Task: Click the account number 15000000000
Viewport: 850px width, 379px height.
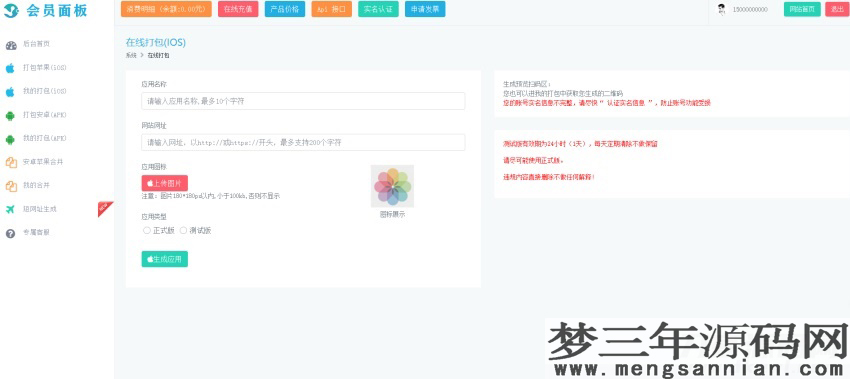Action: [750, 10]
